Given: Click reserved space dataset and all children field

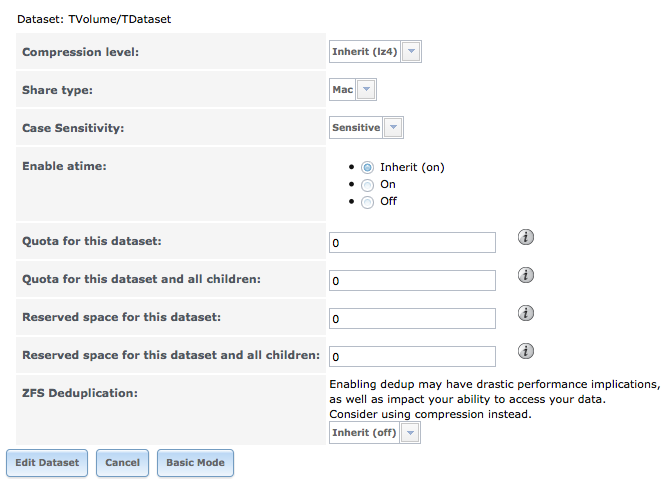Looking at the screenshot, I should [412, 356].
